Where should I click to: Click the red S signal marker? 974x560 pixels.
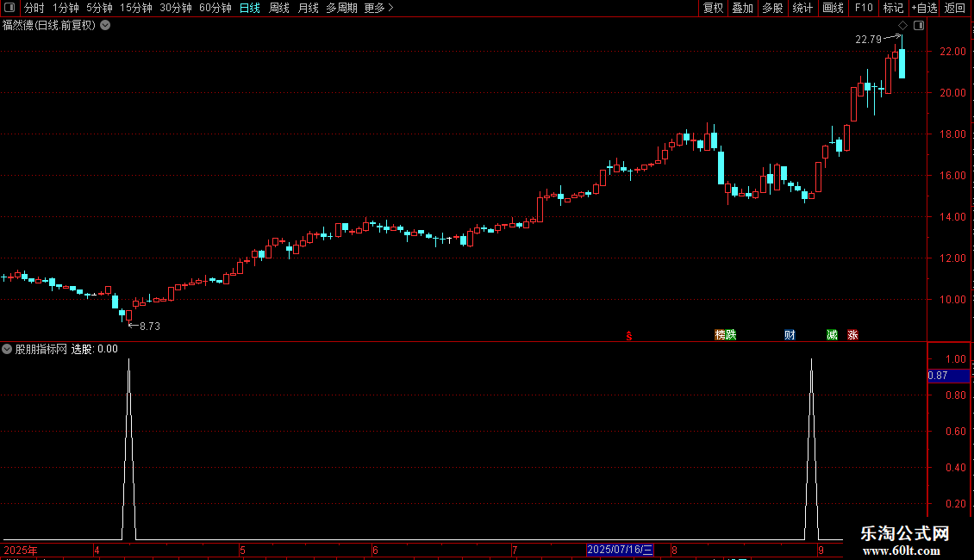pos(629,336)
